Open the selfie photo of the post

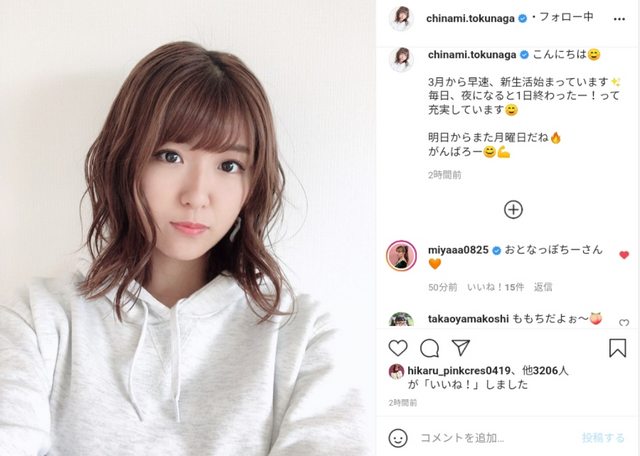coord(187,228)
